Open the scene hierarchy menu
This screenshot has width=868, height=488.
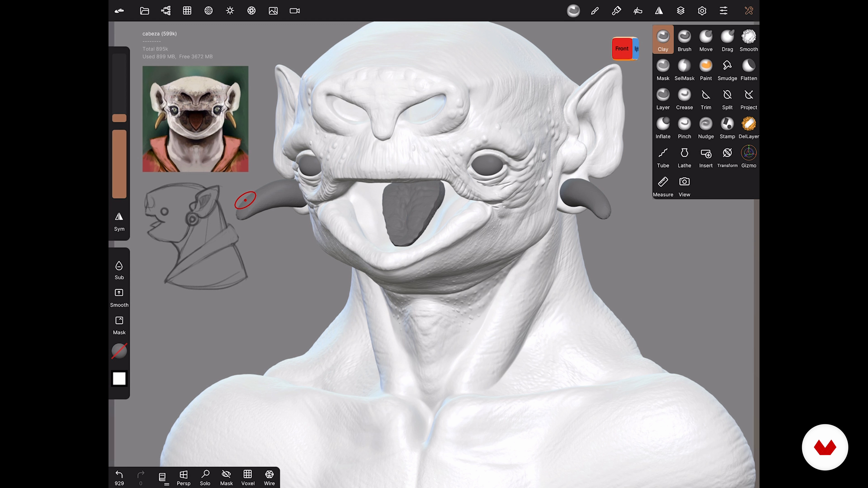166,11
